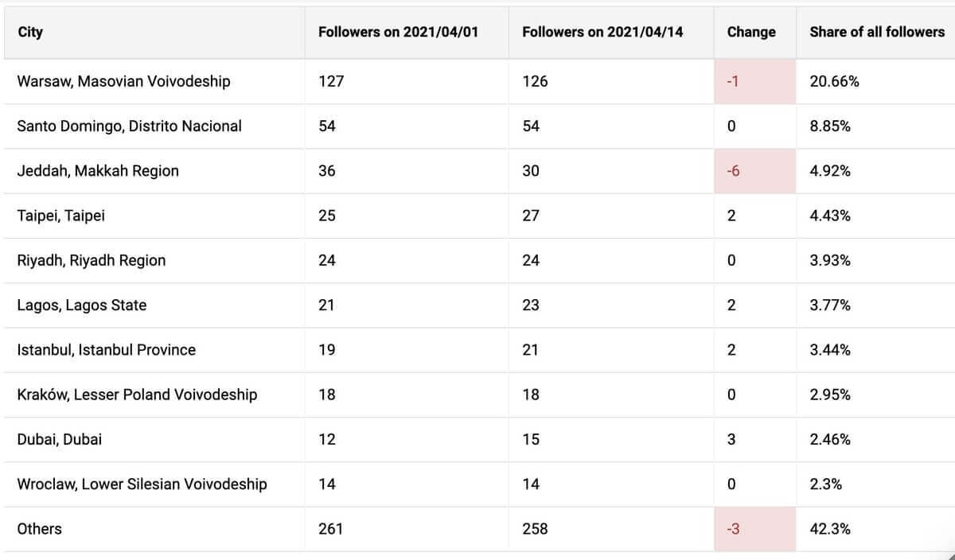955x560 pixels.
Task: Click the 42.3% share value
Action: pos(830,529)
